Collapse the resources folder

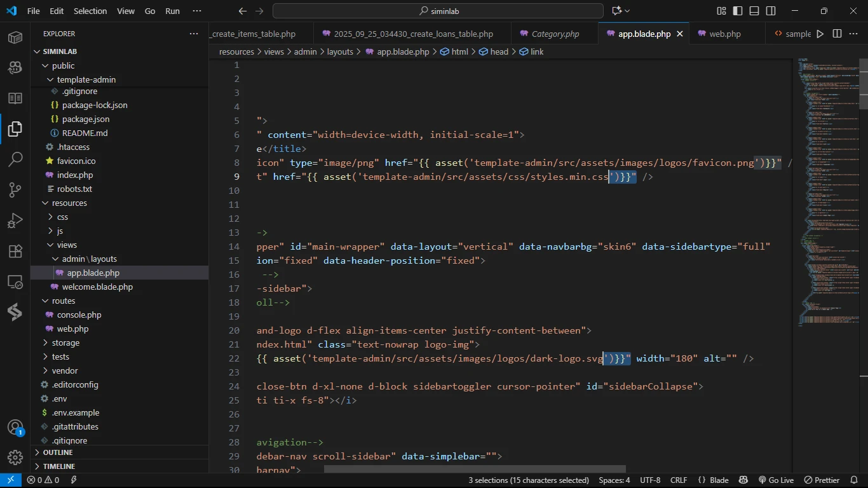[x=69, y=203]
